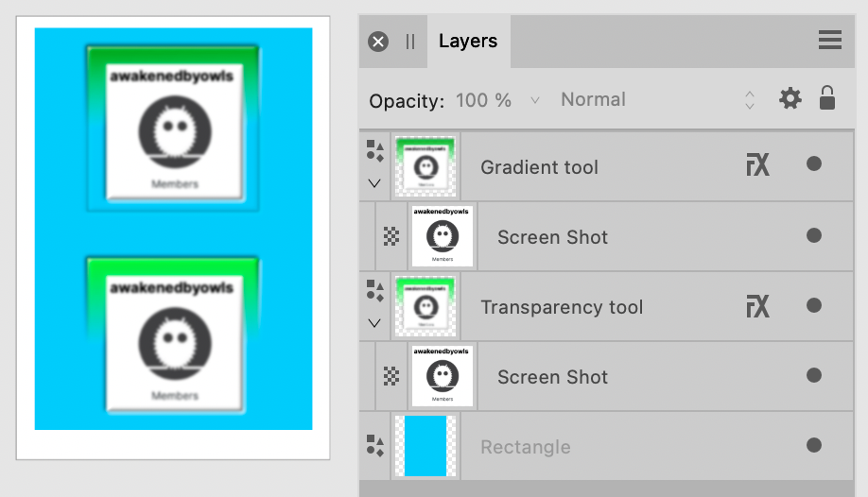Collapse the Transparency tool layer group
Image resolution: width=868 pixels, height=497 pixels.
pyautogui.click(x=375, y=323)
